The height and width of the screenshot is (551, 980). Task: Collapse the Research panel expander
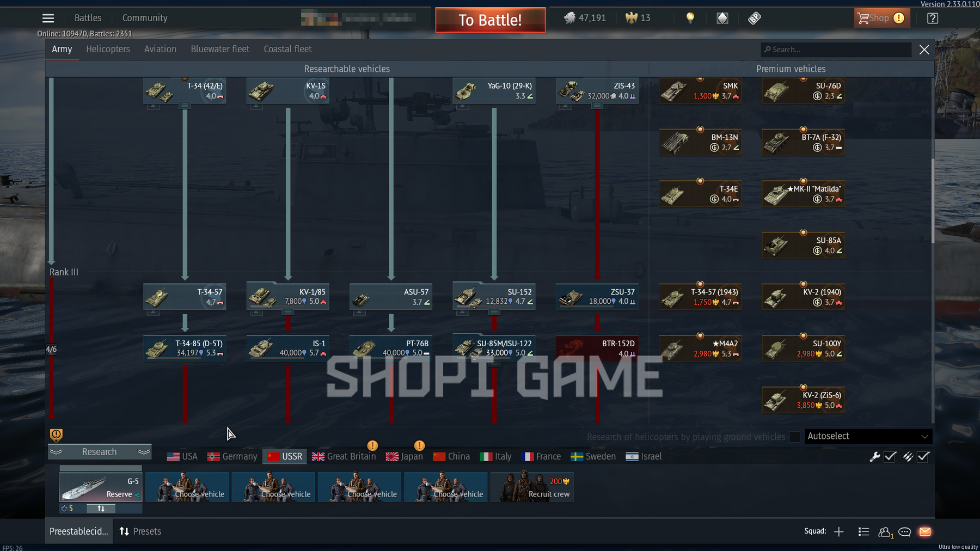(100, 452)
